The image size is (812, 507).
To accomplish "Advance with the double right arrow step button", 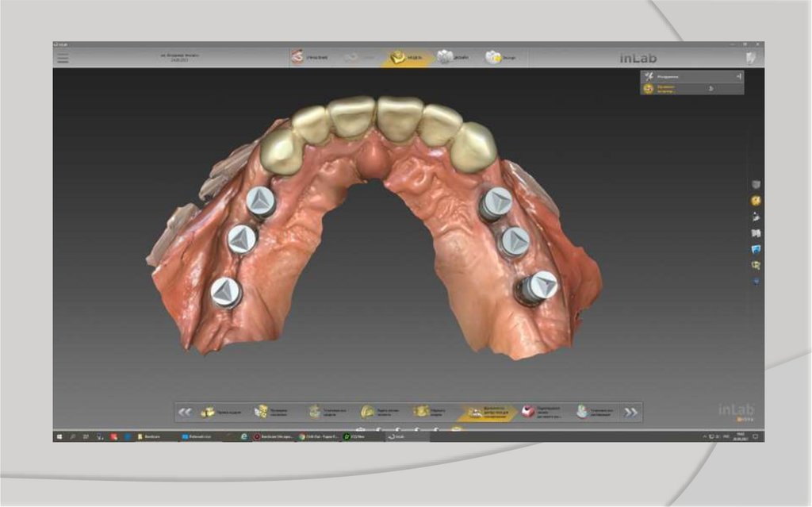I will tap(630, 412).
